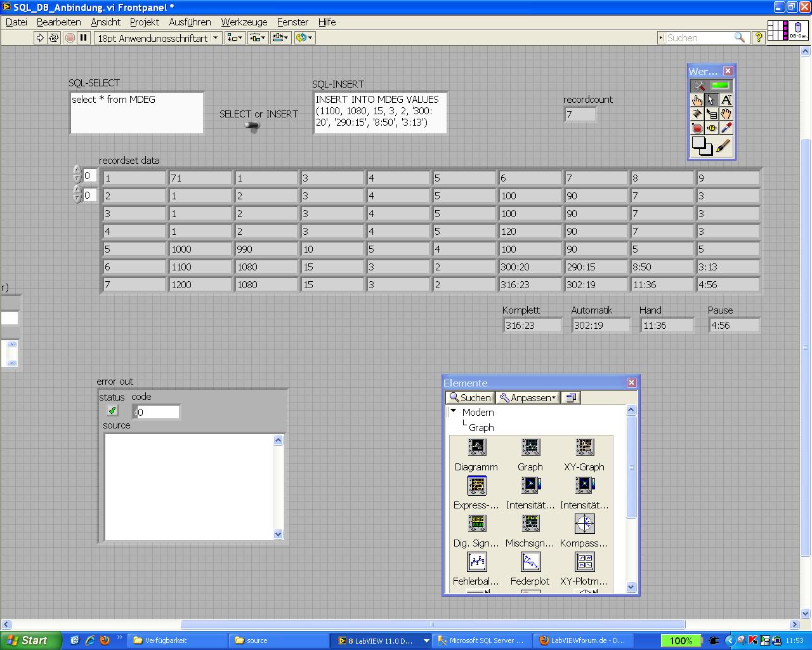This screenshot has height=650, width=812.
Task: Collapse the Modern palette category triangle
Action: click(x=454, y=411)
